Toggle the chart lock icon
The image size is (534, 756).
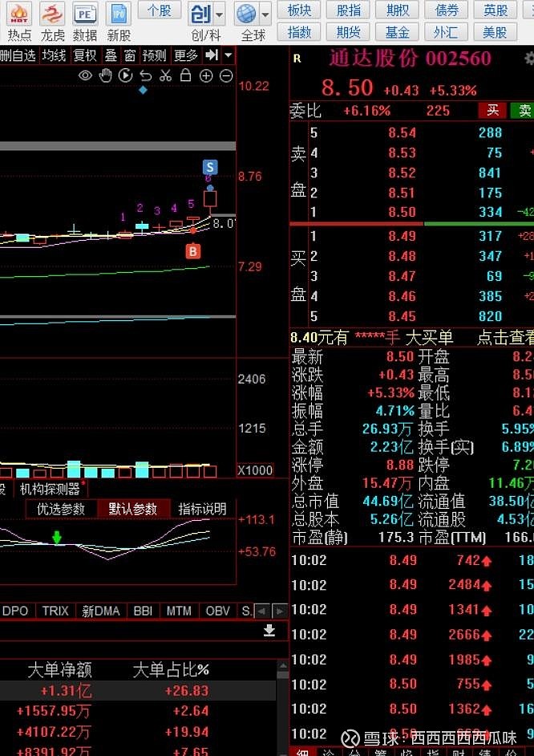185,75
